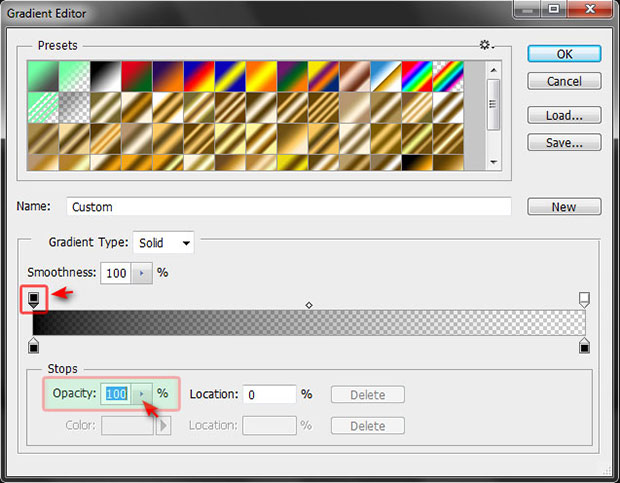
Task: Click the OK button
Action: pos(564,54)
